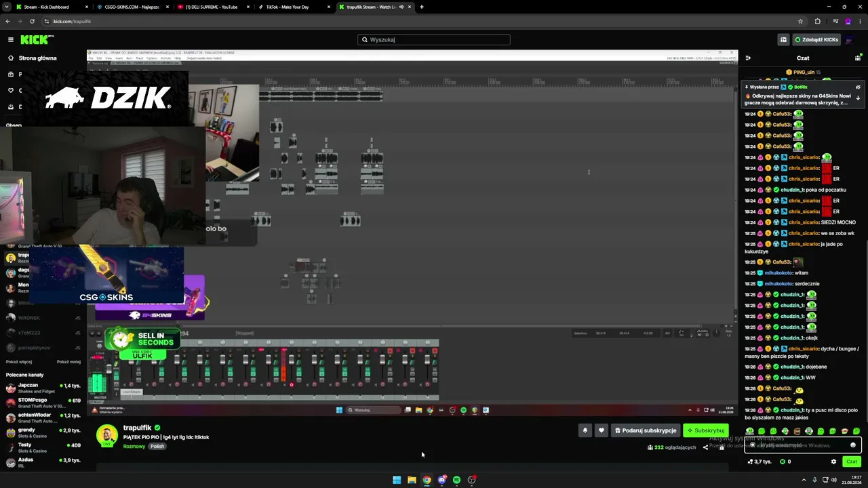This screenshot has height=488, width=868.
Task: Open the Chrome three-dot menu
Action: [860, 21]
